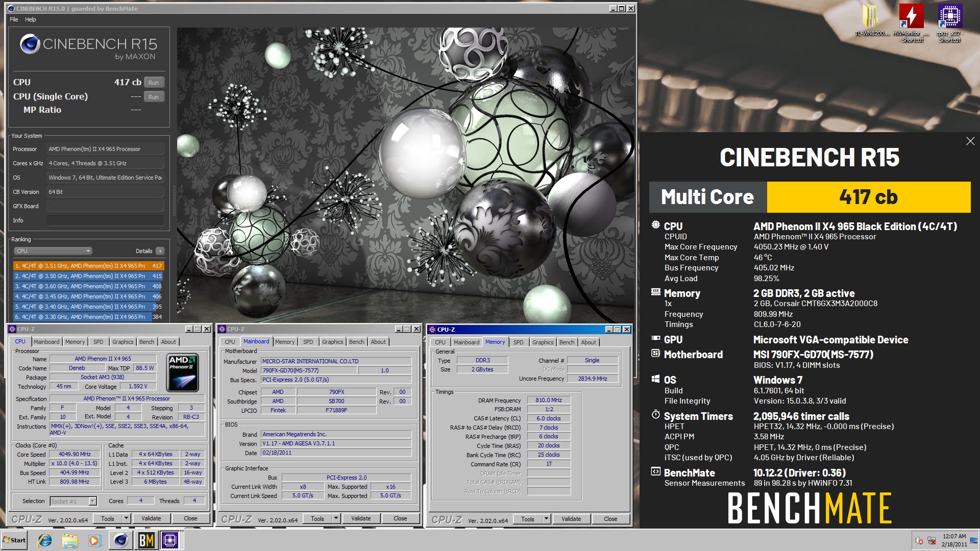
Task: Open Windows Media Player from the taskbar
Action: click(94, 540)
